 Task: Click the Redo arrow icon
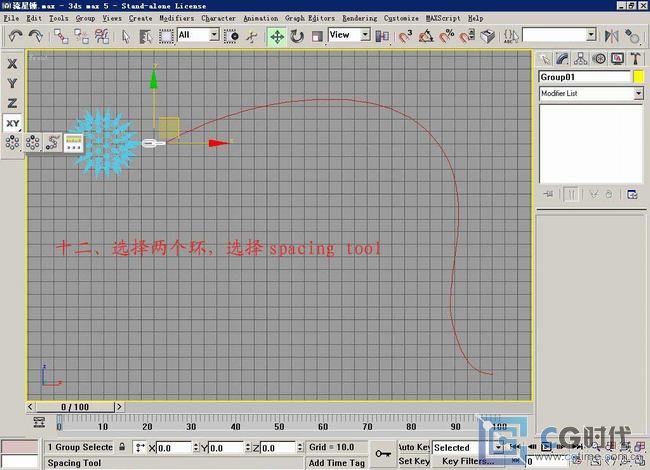pyautogui.click(x=36, y=36)
